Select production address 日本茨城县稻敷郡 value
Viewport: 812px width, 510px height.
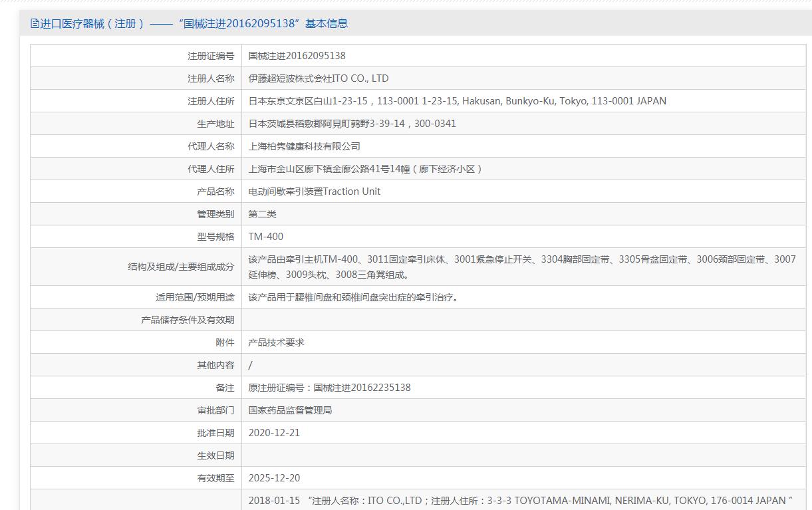coord(352,124)
